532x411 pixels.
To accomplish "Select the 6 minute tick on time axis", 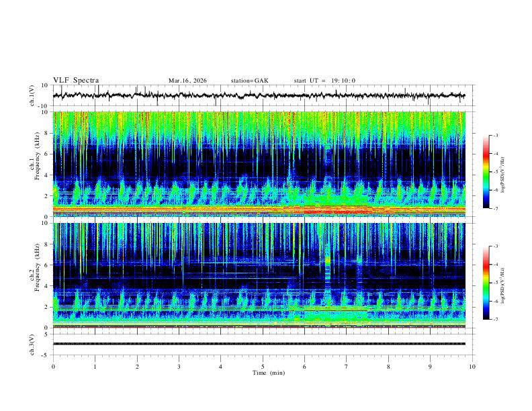I will pyautogui.click(x=304, y=367).
